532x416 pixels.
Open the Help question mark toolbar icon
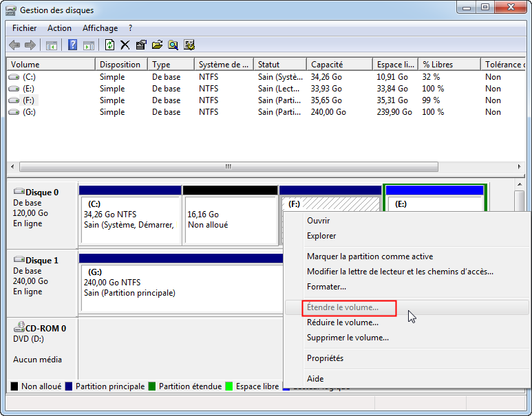point(72,45)
